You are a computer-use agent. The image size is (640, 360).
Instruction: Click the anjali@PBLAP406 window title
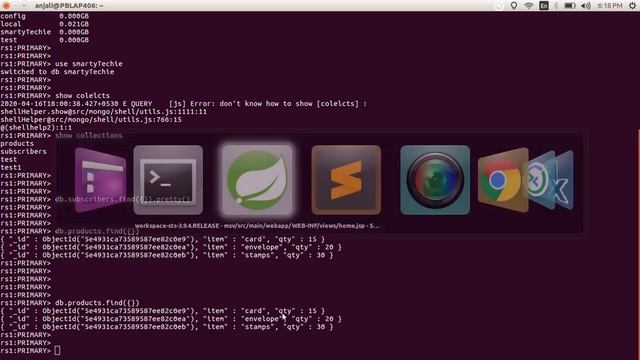(x=69, y=6)
